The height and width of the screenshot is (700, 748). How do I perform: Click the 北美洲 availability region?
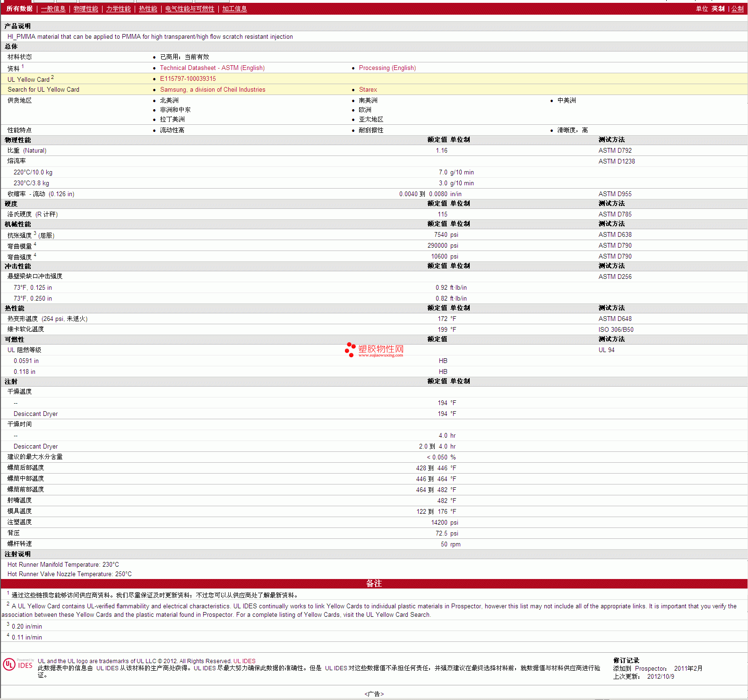click(x=169, y=100)
